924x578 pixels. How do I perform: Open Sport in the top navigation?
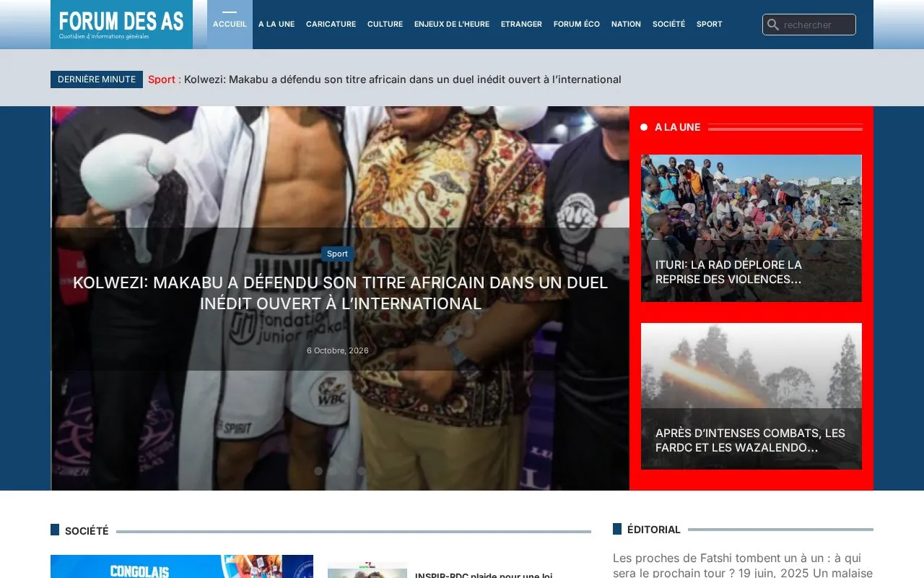coord(710,25)
